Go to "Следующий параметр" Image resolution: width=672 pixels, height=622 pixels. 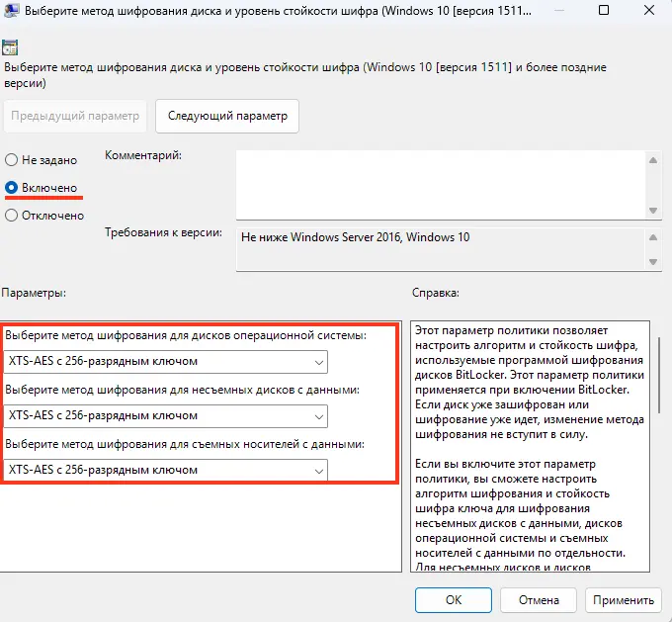point(227,116)
